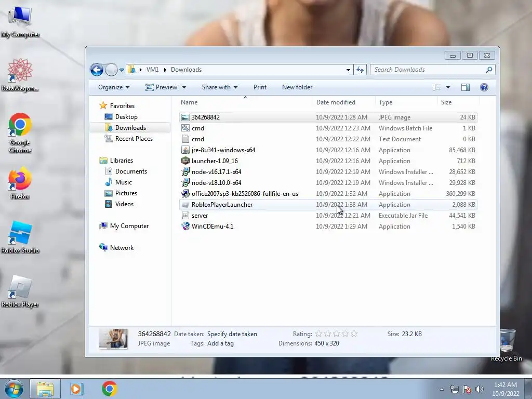Select Libraries in the navigation pane
Screen dimensions: 532x399
pos(121,161)
